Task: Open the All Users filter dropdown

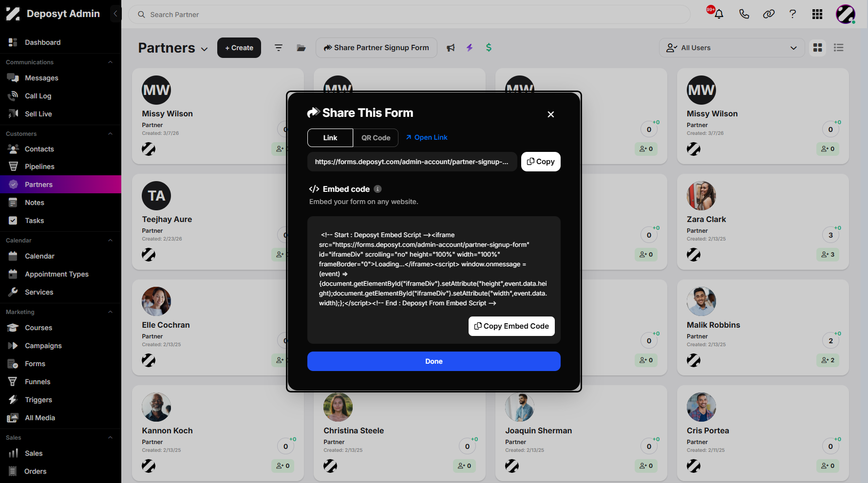Action: (x=732, y=48)
